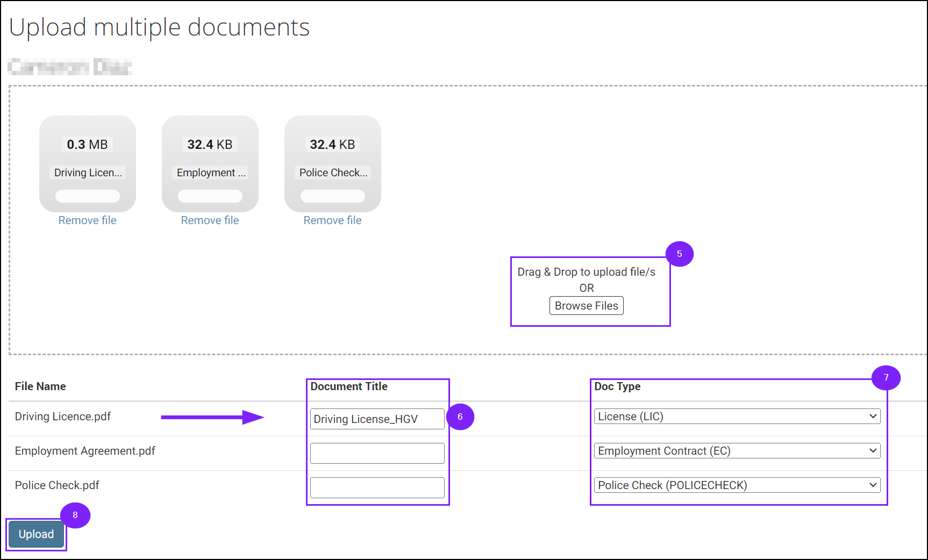Remove the Employment Agreement file
Screen dimensions: 928x560
(210, 220)
